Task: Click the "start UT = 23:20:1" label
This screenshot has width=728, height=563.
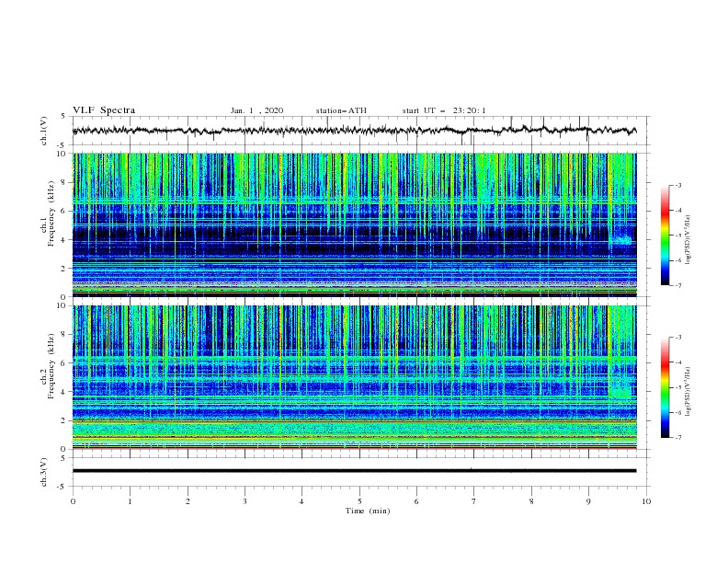Action: point(444,110)
